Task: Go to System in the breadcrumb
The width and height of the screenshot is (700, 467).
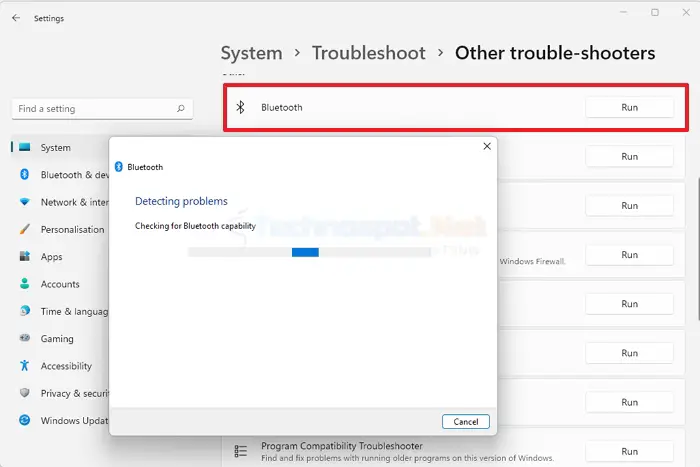Action: coord(251,53)
